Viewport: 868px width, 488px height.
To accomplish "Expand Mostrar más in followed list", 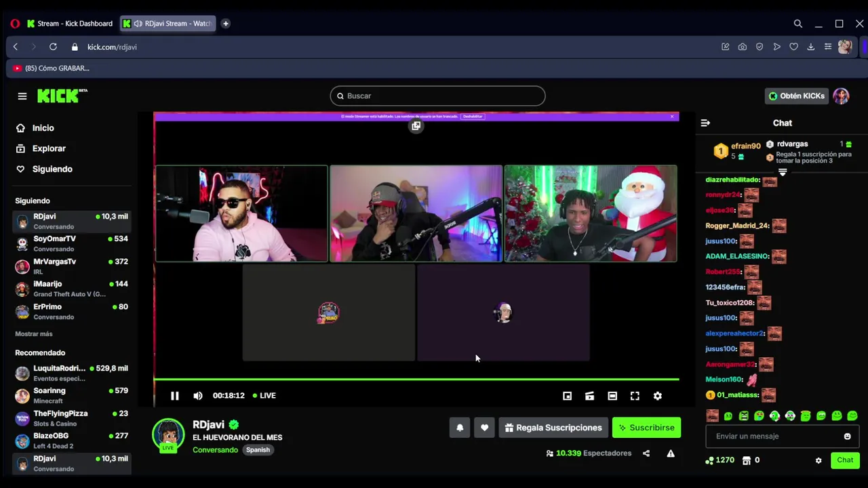I will pos(34,334).
